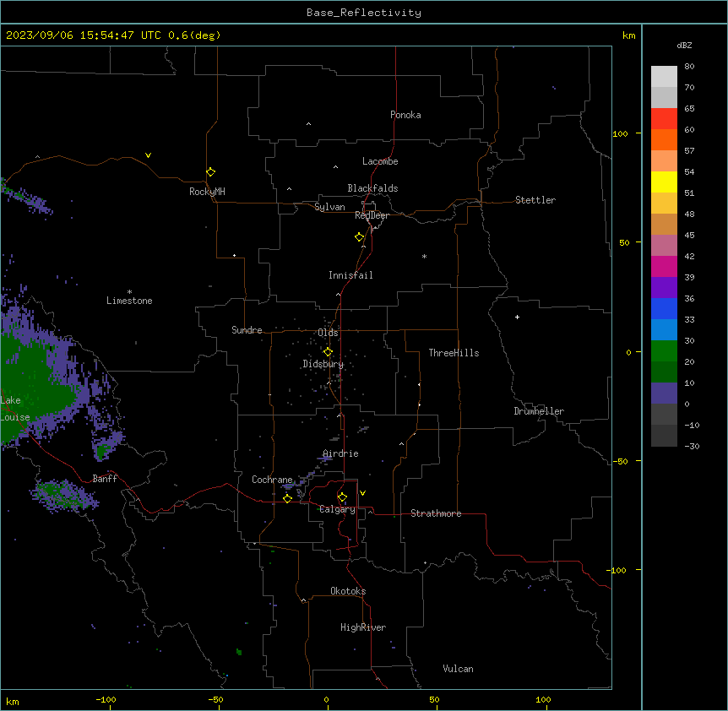The image size is (728, 711).
Task: Click the Banff town label
Action: point(105,479)
